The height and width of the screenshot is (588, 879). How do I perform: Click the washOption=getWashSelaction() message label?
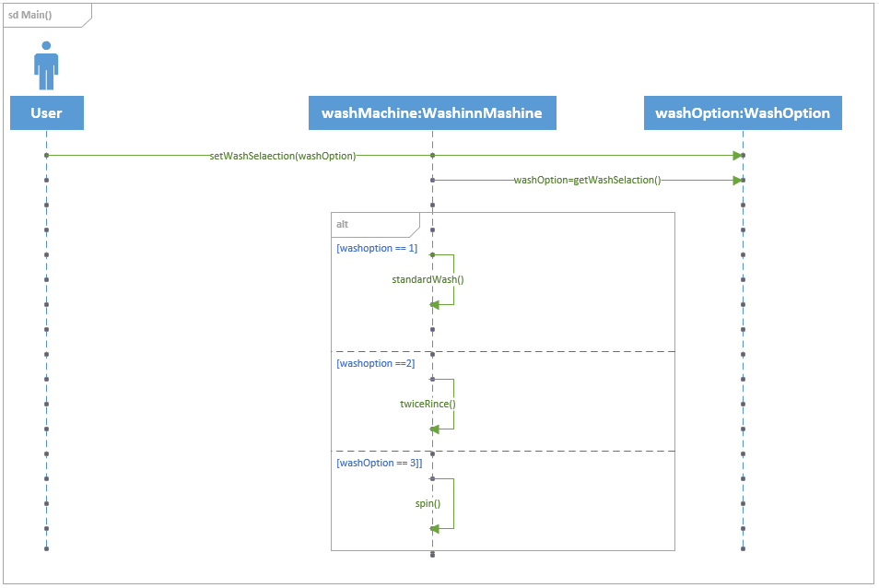pos(588,181)
